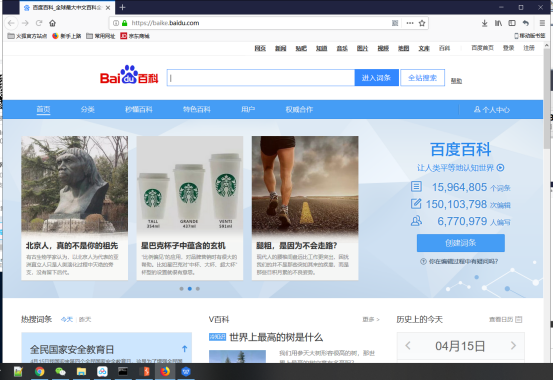The image size is (554, 381).
Task: Click the 进入词条 button
Action: click(377, 78)
